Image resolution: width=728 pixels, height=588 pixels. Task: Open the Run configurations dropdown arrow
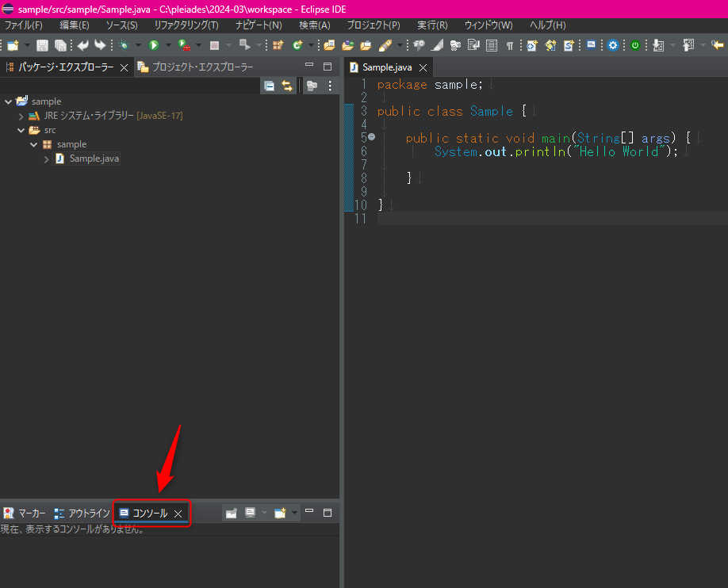pyautogui.click(x=168, y=45)
